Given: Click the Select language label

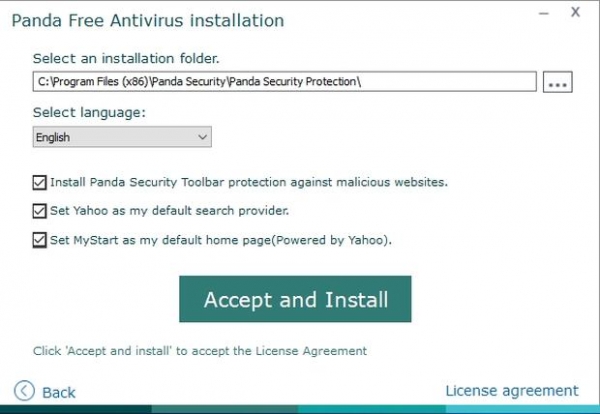Looking at the screenshot, I should click(x=89, y=112).
